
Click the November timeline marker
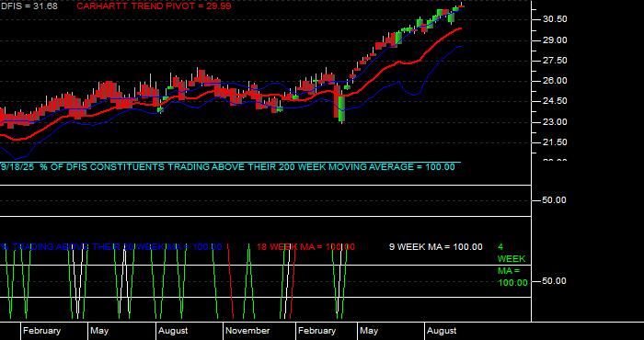coord(247,331)
